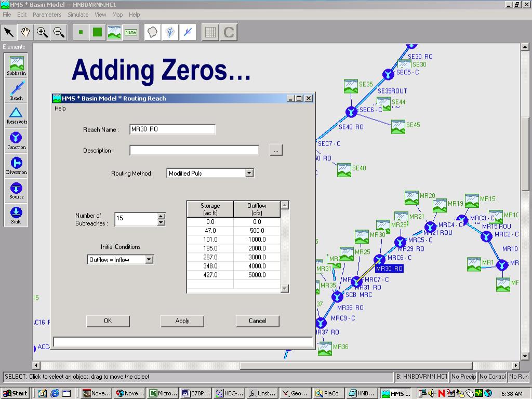Choose the zoom in magnifier
Screen dimensions: 532x399
42,32
